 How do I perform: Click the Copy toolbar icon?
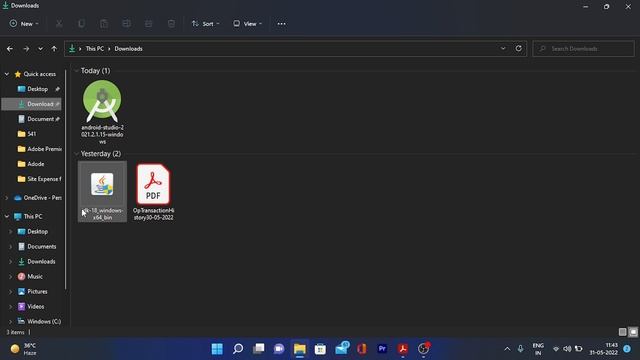(82, 24)
